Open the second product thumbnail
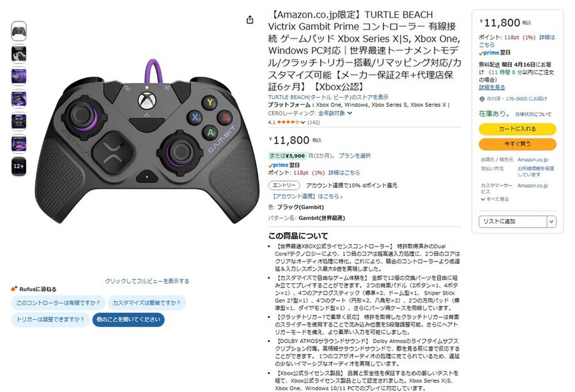575x392 pixels. pyautogui.click(x=19, y=54)
